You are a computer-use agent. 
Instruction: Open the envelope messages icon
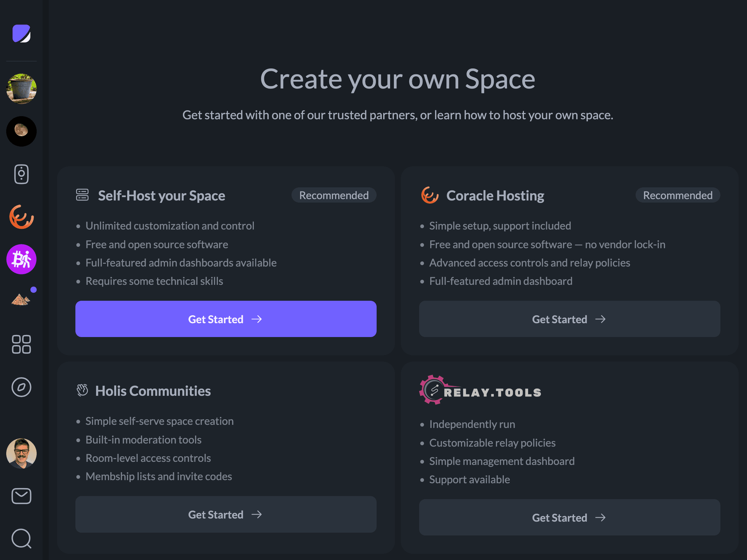pyautogui.click(x=21, y=496)
